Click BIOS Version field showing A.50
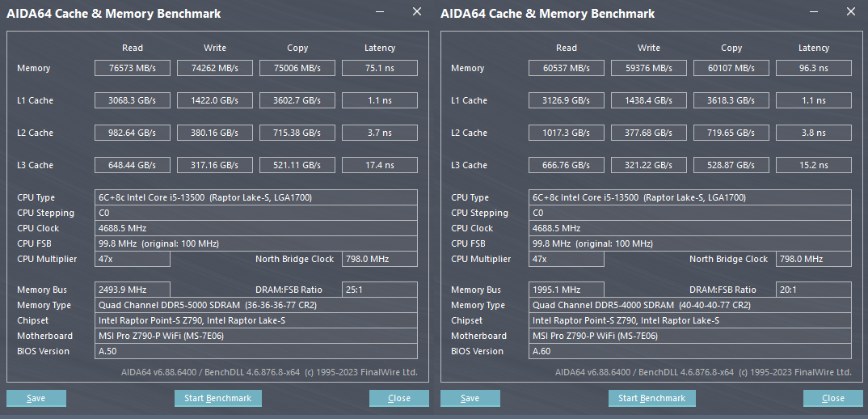Screen dimensions: 868x419 [x=256, y=351]
